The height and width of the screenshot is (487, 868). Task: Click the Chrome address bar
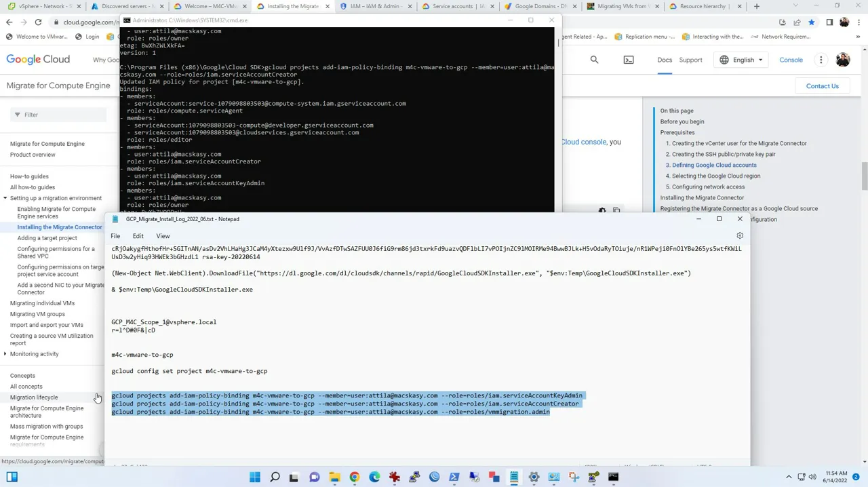coord(91,22)
